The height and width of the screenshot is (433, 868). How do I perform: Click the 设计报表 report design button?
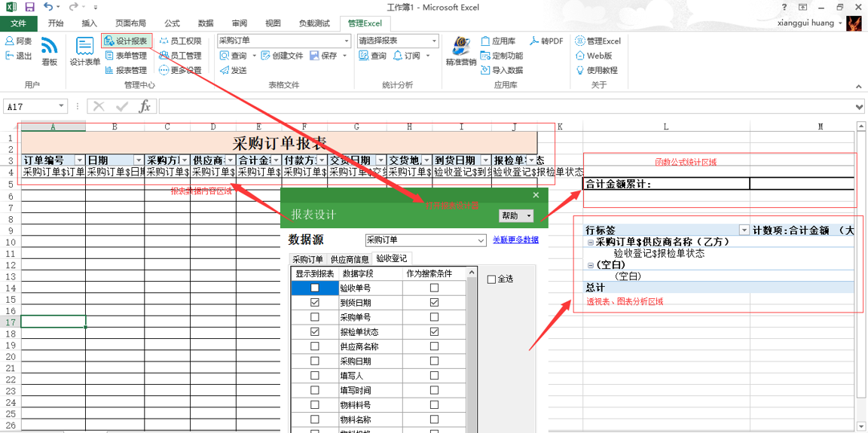[x=127, y=41]
